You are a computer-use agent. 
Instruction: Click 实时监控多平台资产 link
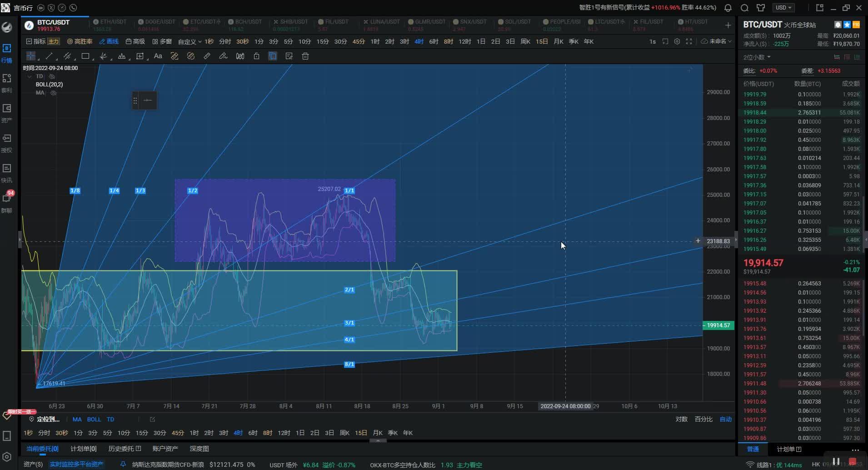coord(77,465)
